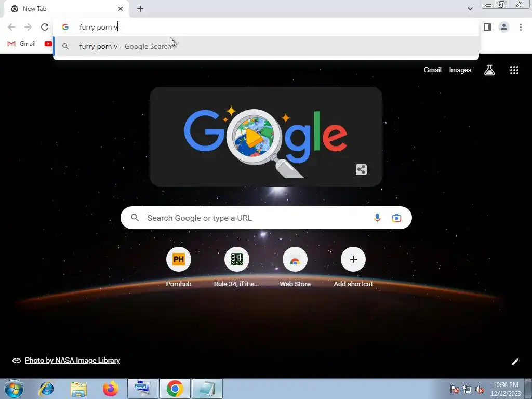The width and height of the screenshot is (532, 399).
Task: Launch Firefox from the taskbar
Action: (111, 389)
